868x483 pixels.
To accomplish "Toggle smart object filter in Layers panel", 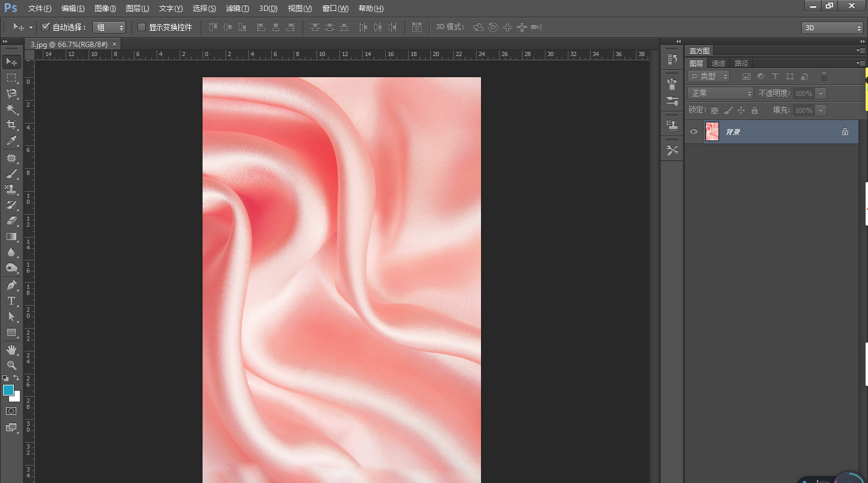I will 804,77.
